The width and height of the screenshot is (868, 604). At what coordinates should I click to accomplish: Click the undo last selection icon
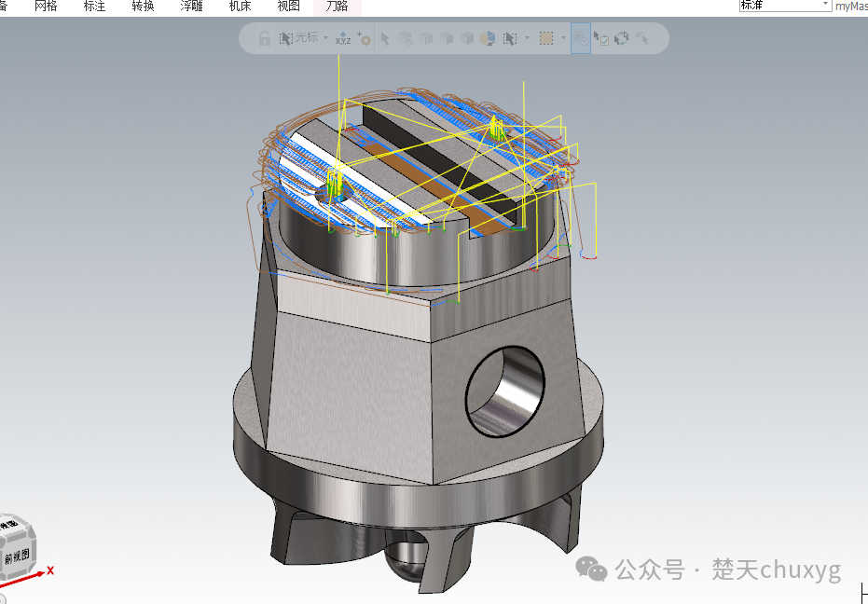642,38
